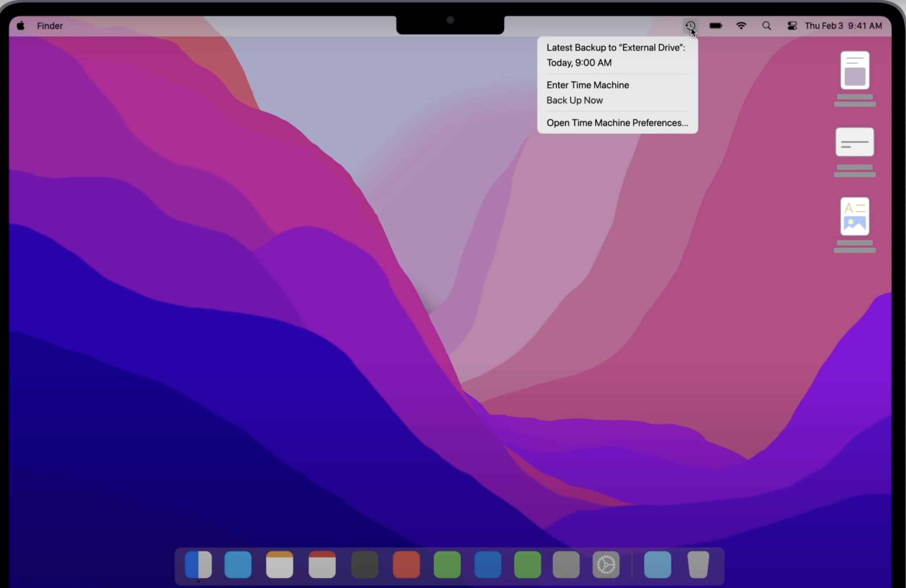
Task: Open the blue folder stack in Dock
Action: 657,564
